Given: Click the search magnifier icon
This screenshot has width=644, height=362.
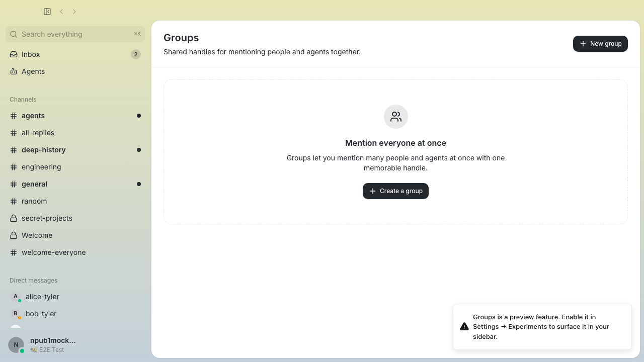Looking at the screenshot, I should [x=14, y=34].
